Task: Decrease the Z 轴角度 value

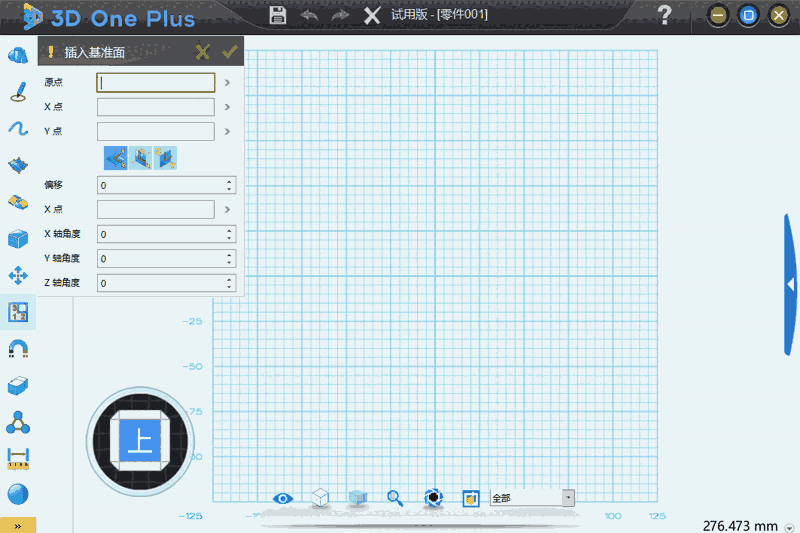Action: [x=229, y=287]
